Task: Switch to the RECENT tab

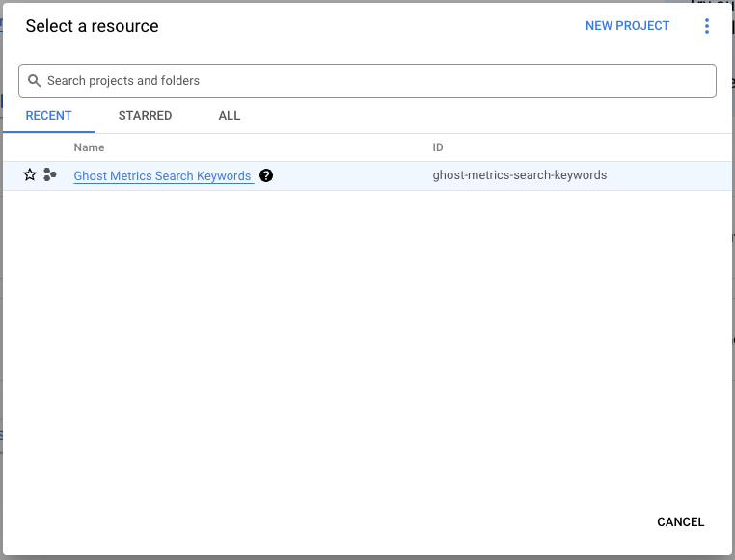Action: pos(48,116)
